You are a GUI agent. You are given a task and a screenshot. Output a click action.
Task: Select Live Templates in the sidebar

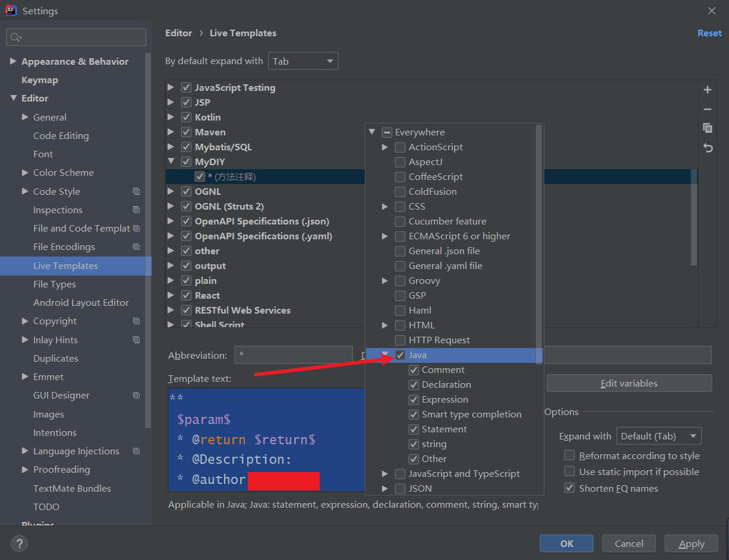tap(75, 265)
